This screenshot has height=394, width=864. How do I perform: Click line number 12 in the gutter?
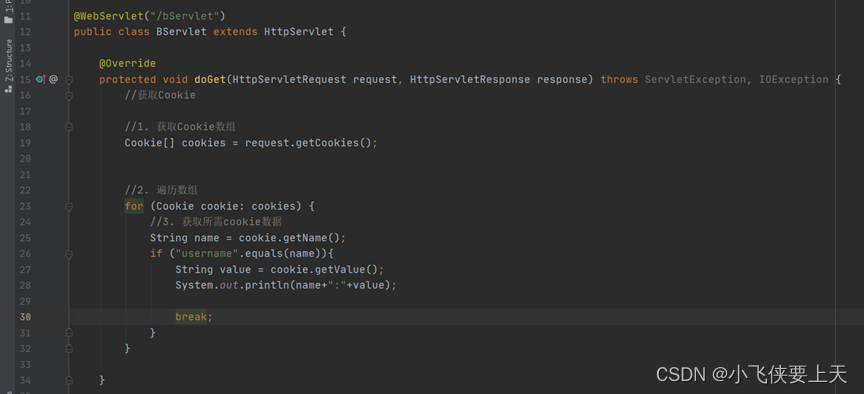tap(25, 32)
